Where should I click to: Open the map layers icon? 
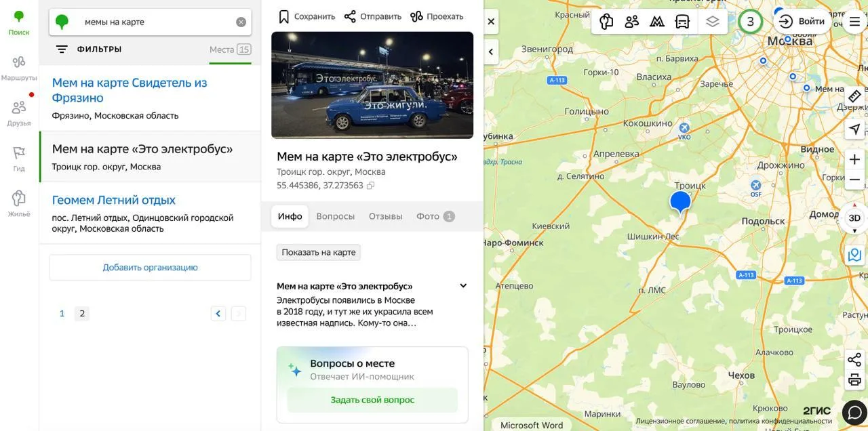tap(712, 22)
